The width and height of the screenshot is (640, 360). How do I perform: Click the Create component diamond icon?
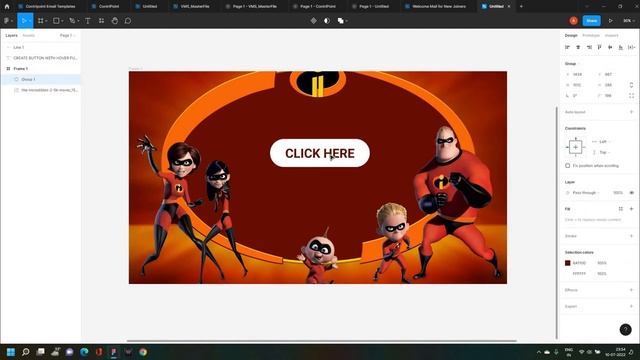tap(313, 21)
